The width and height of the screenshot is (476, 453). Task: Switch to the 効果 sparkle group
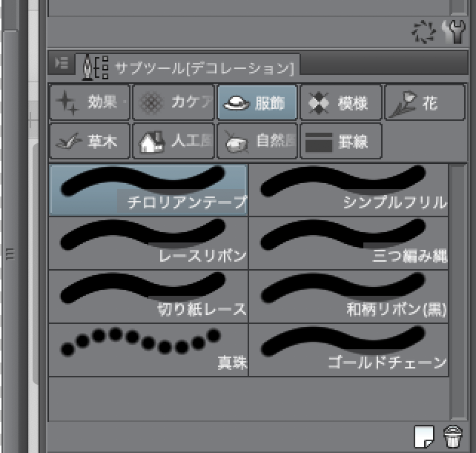point(89,103)
